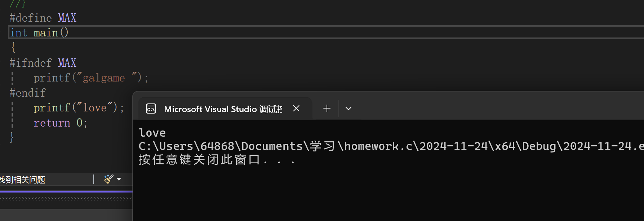Screen dimensions: 644x221
Task: Click the code cleanup broom icon
Action: (x=108, y=179)
